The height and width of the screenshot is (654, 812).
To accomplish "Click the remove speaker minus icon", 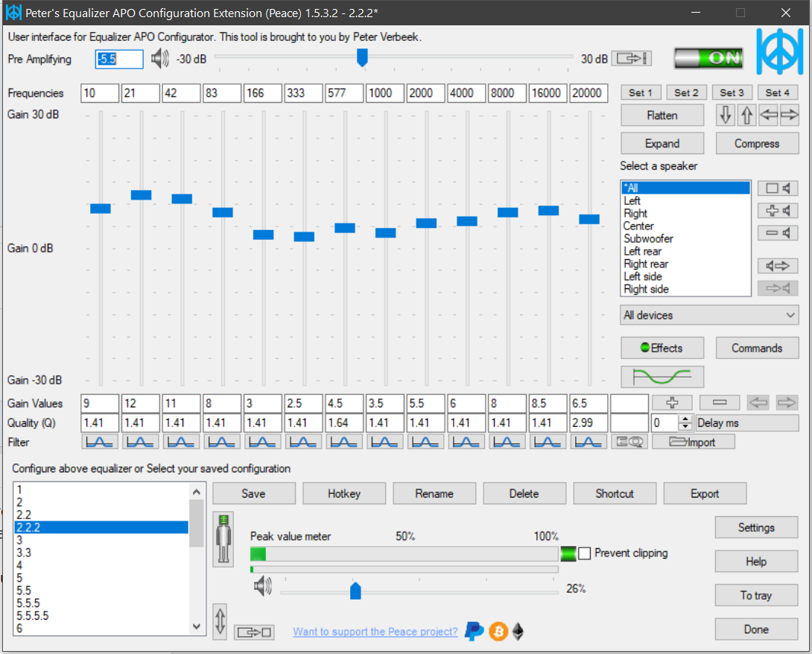I will coord(777,233).
